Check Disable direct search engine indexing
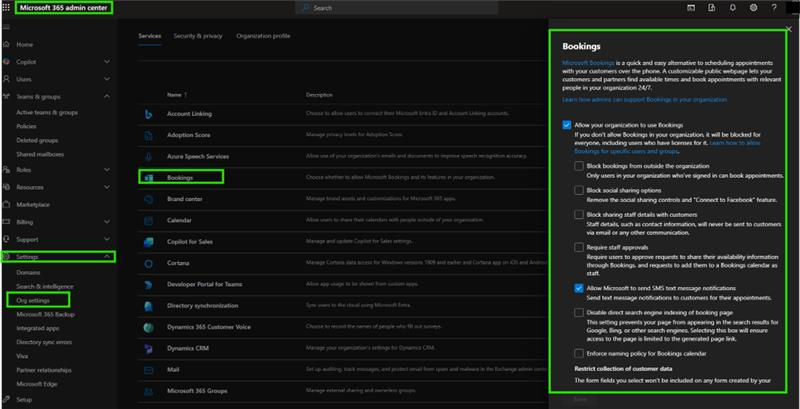800x409 pixels. pos(579,313)
